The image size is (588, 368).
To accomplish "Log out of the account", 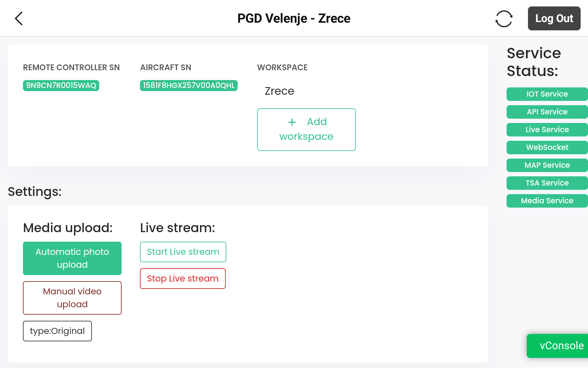I will (x=554, y=18).
